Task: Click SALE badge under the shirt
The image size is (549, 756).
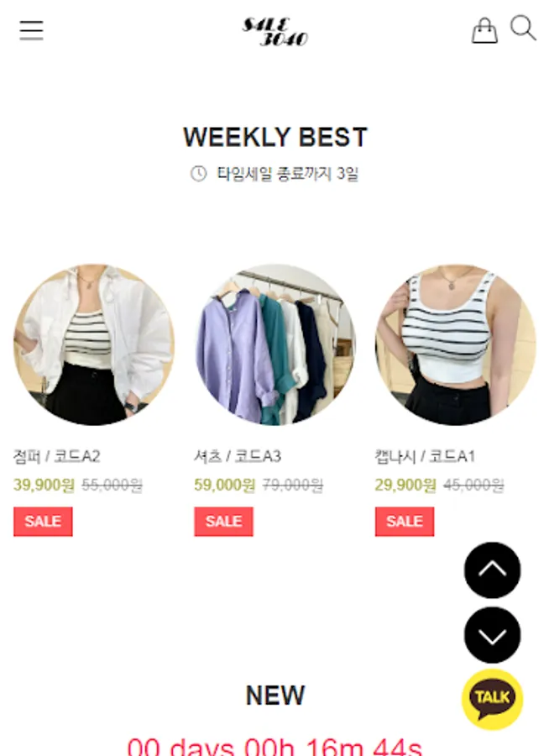Action: click(223, 521)
